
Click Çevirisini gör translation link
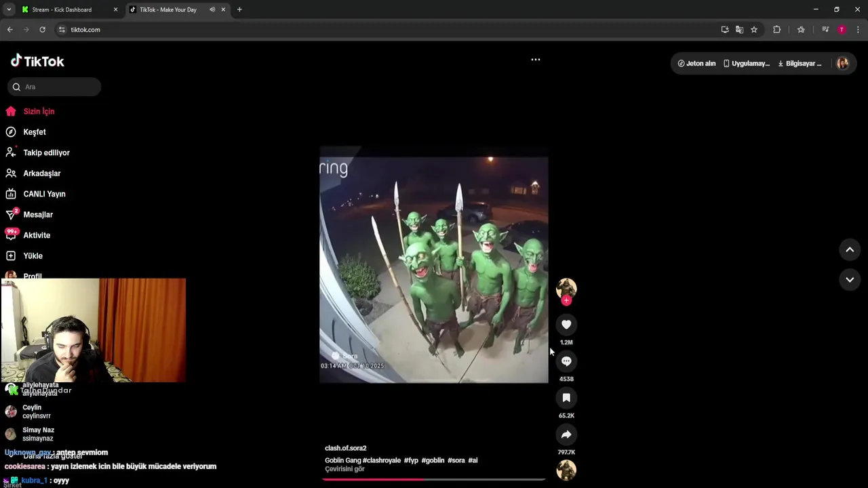(344, 469)
